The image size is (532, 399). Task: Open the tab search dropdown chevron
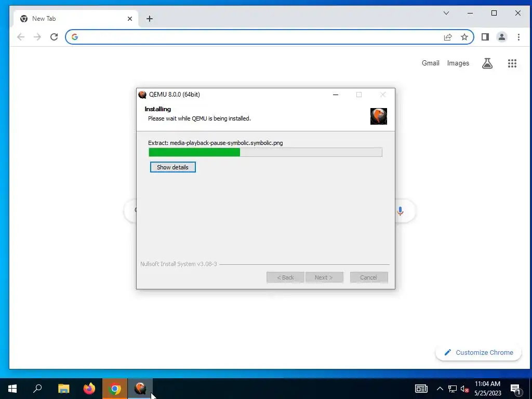point(446,13)
